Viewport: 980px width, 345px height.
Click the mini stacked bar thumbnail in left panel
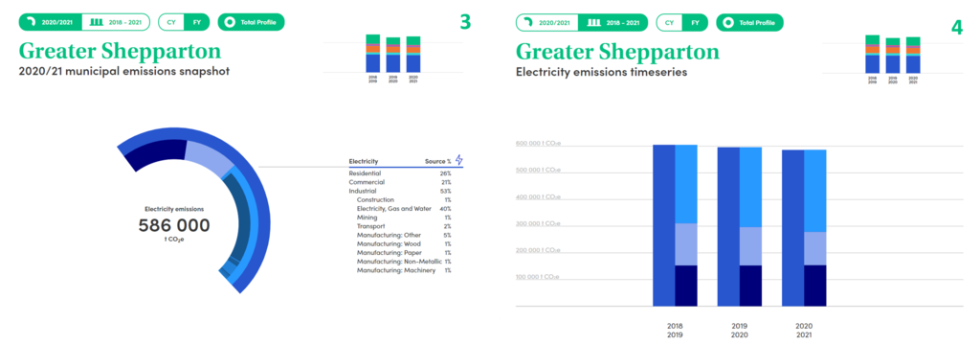click(x=392, y=57)
